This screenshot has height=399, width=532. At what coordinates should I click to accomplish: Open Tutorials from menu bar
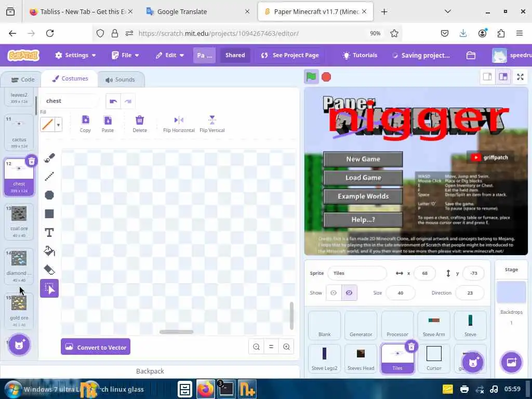pos(360,55)
